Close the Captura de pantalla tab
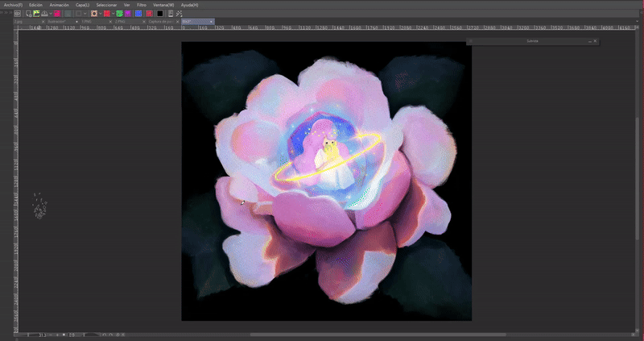644x341 pixels. tap(177, 22)
